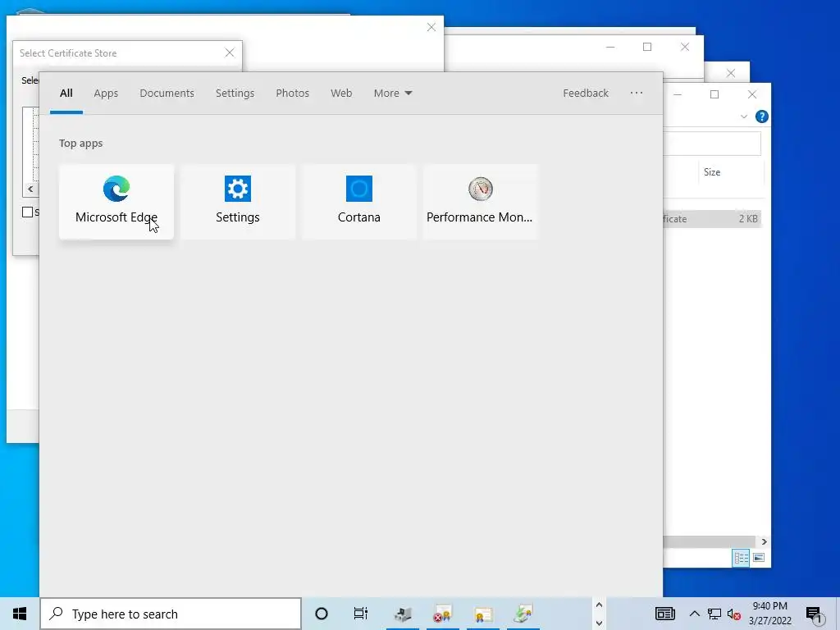The image size is (840, 630).
Task: Focus the Type here to search box
Action: tap(171, 614)
